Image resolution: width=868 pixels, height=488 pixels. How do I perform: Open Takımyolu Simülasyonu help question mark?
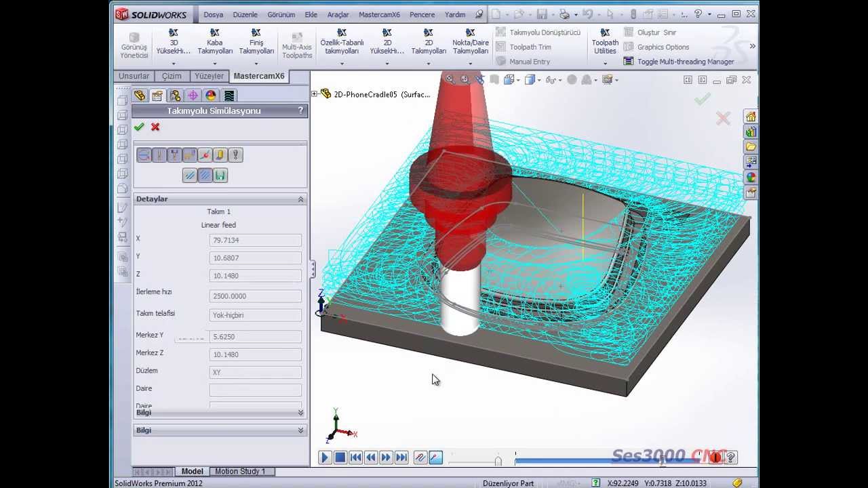point(300,110)
